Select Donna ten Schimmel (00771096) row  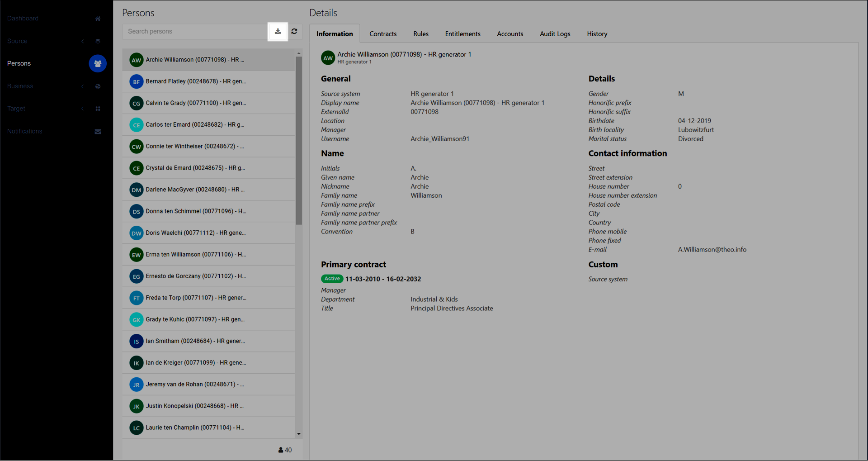tap(208, 212)
